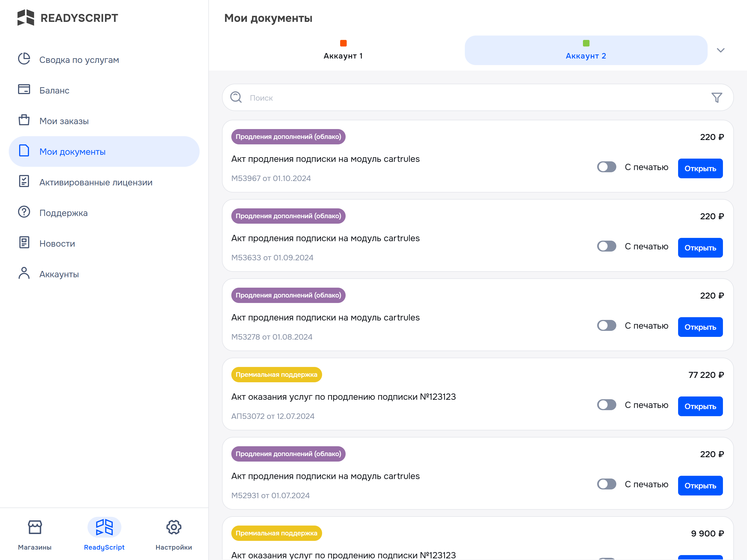Switch on С печатью for АП53072
747x560 pixels.
(606, 405)
